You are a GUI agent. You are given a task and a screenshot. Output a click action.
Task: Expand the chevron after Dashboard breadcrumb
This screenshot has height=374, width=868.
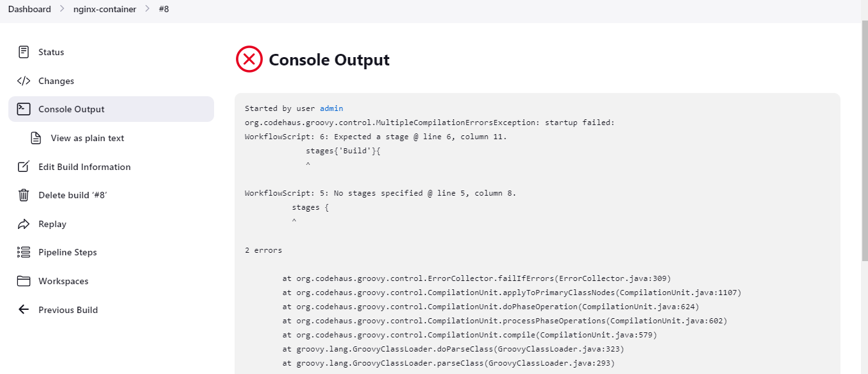(x=62, y=10)
